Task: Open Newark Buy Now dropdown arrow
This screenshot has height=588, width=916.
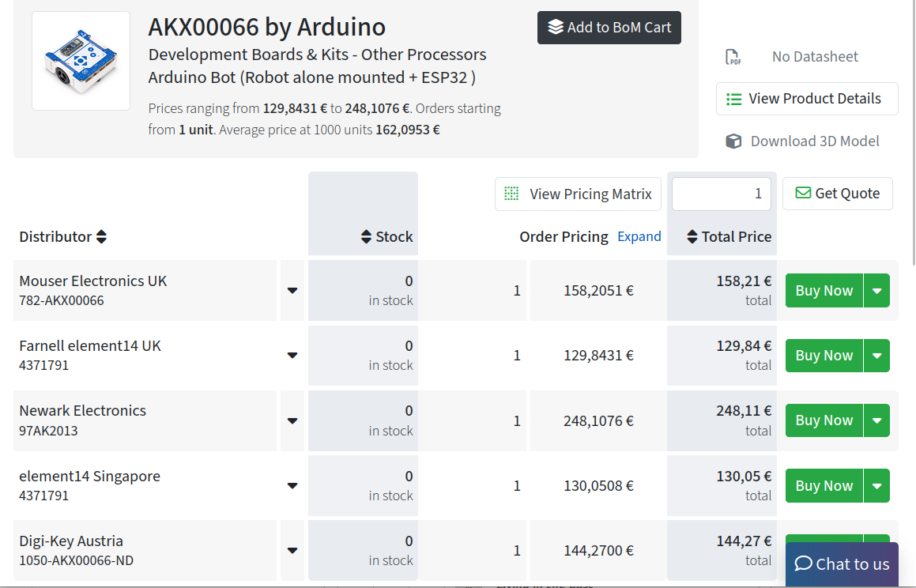Action: coord(876,420)
